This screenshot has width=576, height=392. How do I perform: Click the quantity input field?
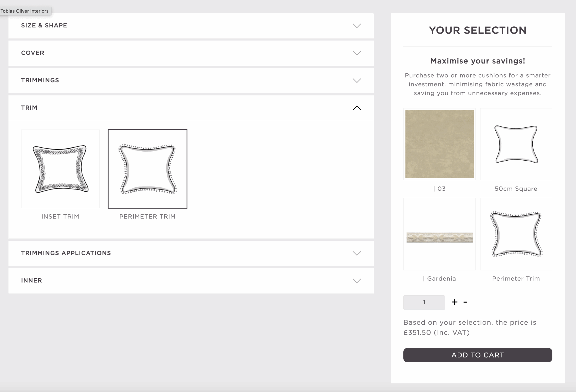(424, 302)
